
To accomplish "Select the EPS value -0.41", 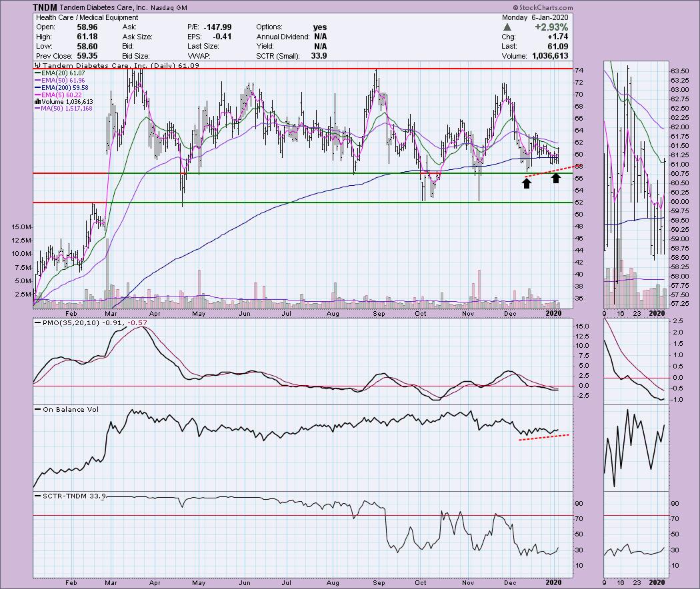I will pyautogui.click(x=221, y=37).
